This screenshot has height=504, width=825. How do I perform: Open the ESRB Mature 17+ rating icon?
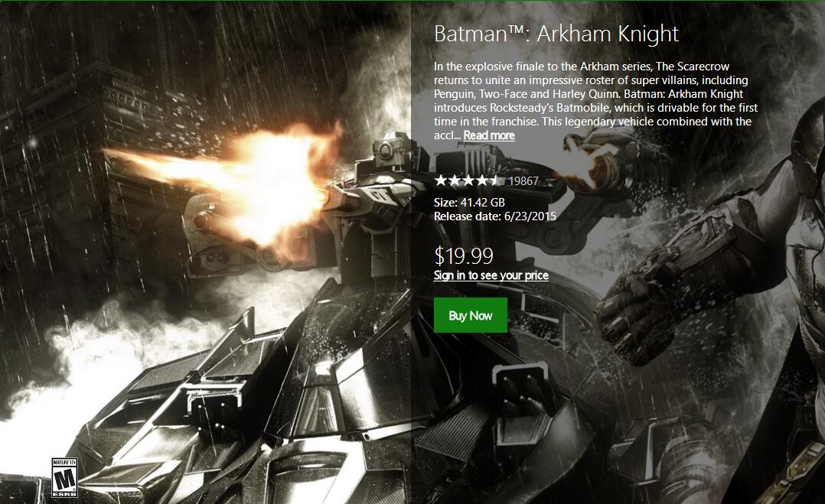pos(65,477)
